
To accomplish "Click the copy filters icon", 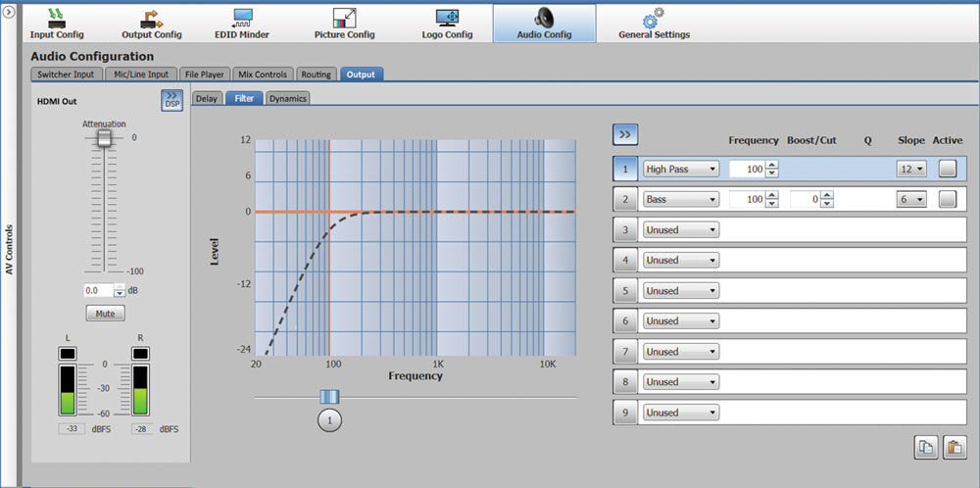I will [x=925, y=448].
